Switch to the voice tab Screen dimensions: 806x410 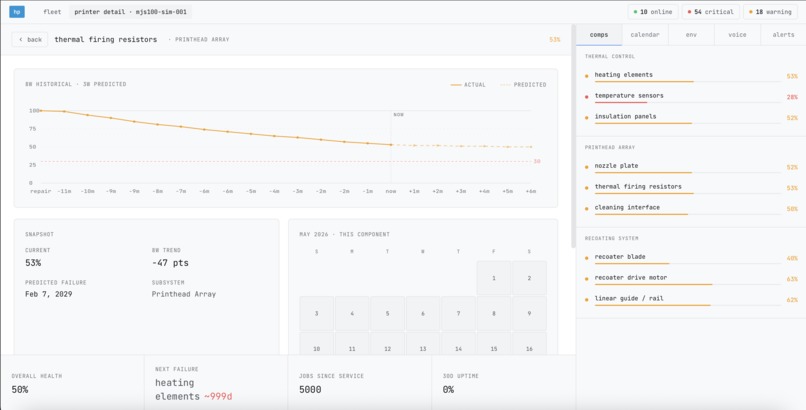click(x=737, y=35)
